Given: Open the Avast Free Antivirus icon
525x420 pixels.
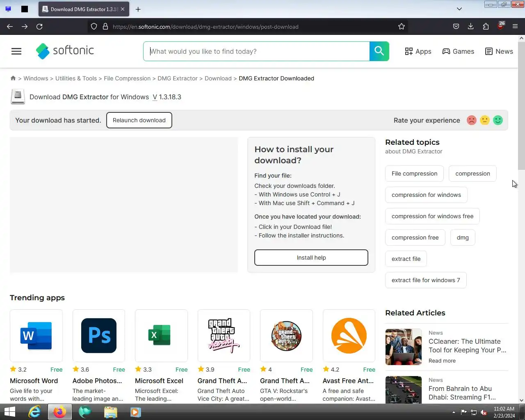Looking at the screenshot, I should click(349, 336).
